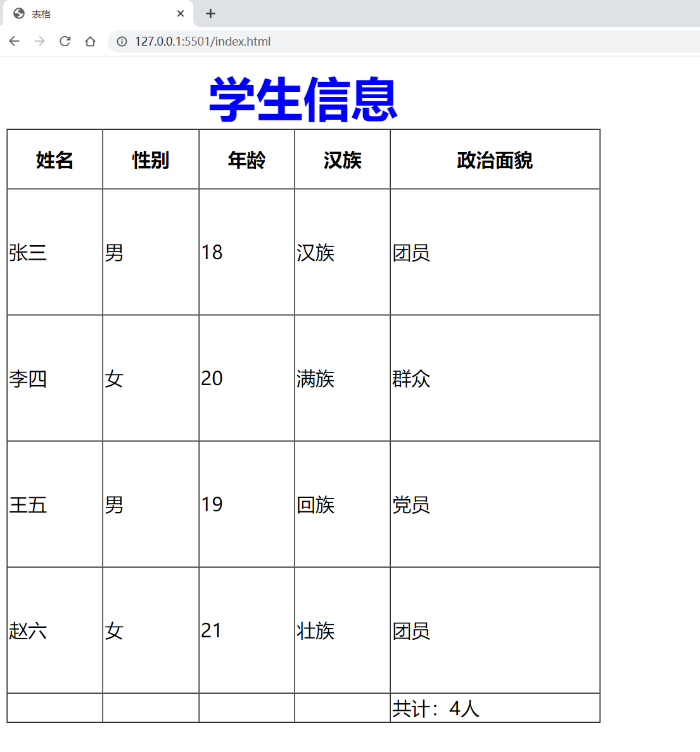
Task: Click 男 in 张三's row
Action: pyautogui.click(x=151, y=252)
